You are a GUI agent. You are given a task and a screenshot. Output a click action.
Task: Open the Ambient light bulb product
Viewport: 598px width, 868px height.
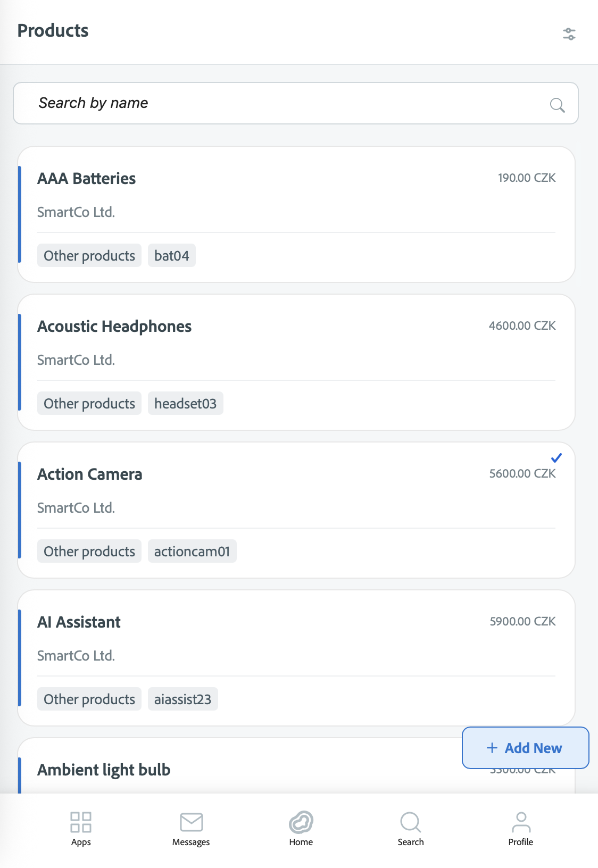pyautogui.click(x=104, y=770)
